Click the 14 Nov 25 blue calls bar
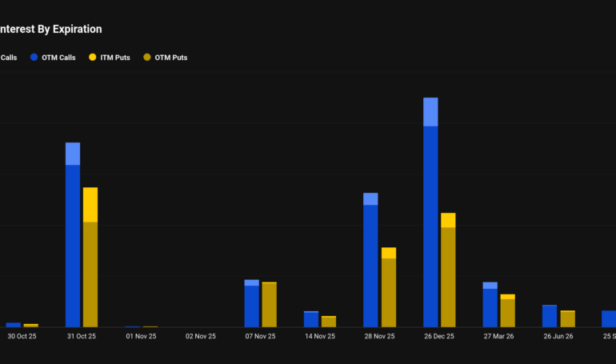 (311, 319)
